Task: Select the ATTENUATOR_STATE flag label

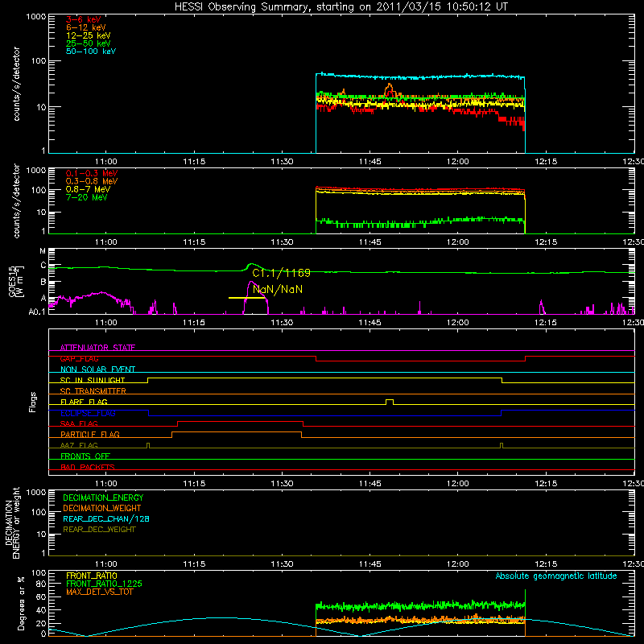Action: tap(97, 348)
